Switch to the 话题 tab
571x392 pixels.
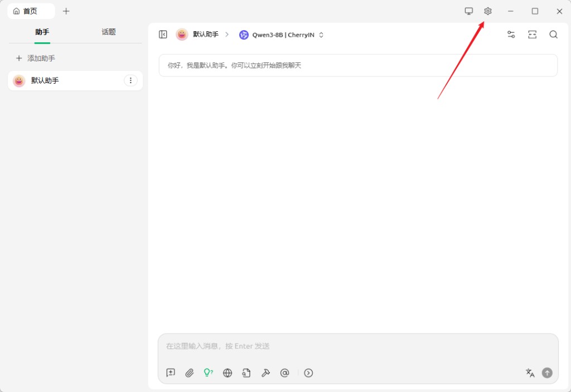(x=108, y=32)
